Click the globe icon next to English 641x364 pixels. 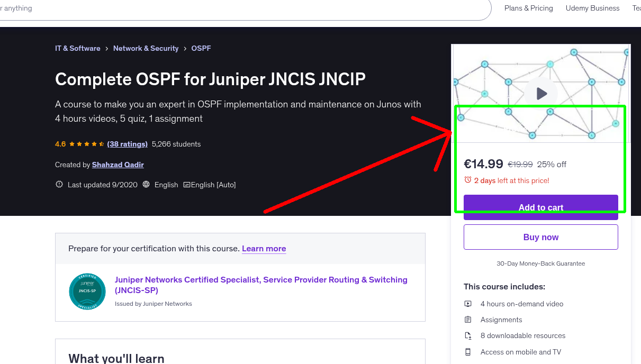(x=146, y=184)
